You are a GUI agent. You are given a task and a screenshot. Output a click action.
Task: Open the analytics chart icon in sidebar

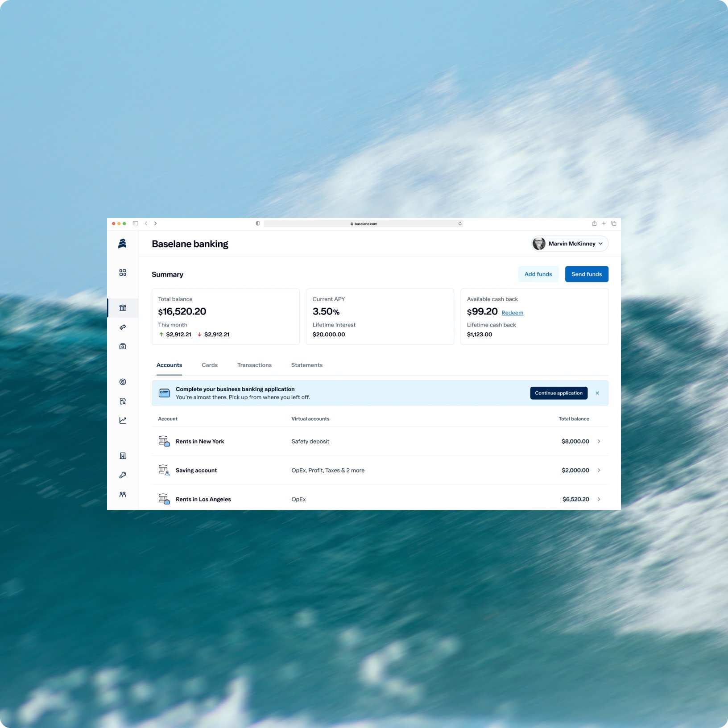123,420
